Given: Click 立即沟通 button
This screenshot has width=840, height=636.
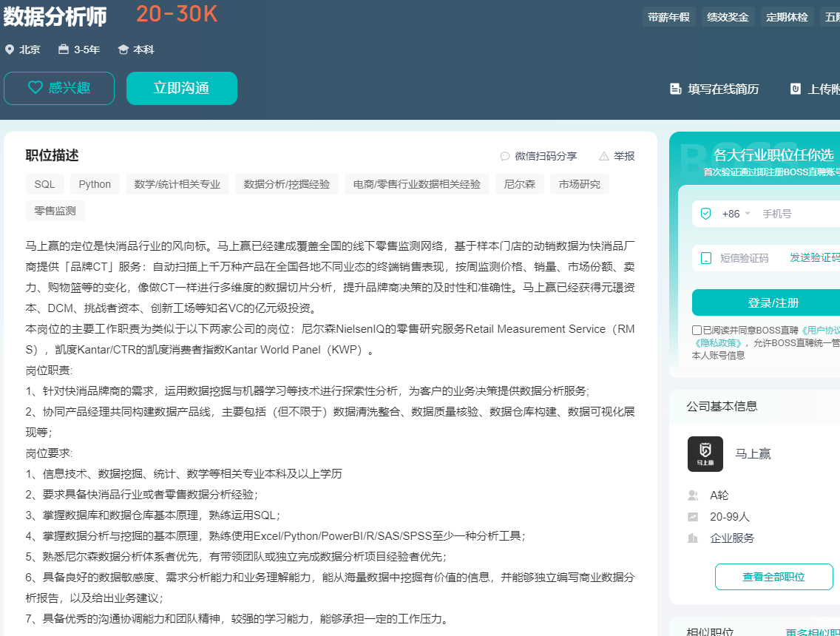Looking at the screenshot, I should (182, 89).
